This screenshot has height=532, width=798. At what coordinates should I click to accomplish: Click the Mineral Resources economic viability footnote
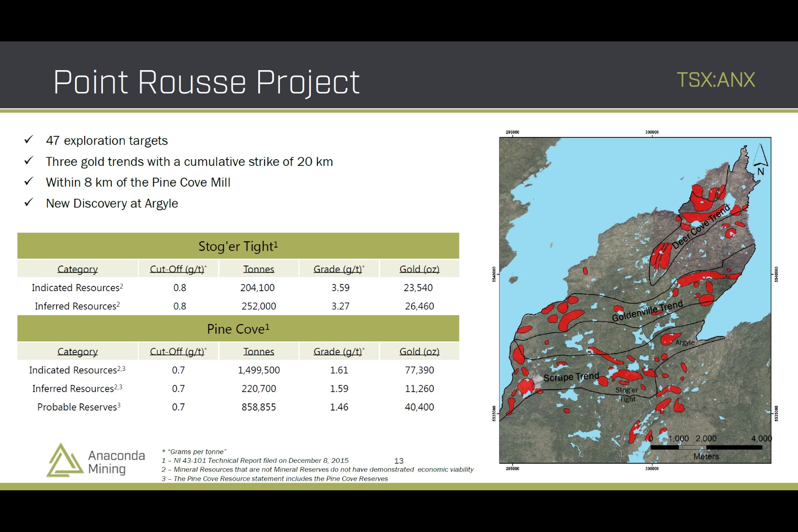click(x=317, y=470)
